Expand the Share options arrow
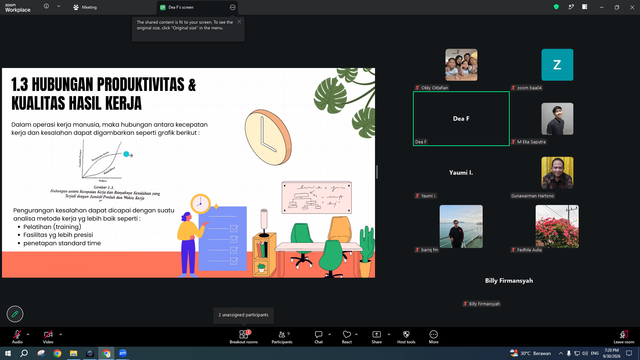 (x=389, y=334)
